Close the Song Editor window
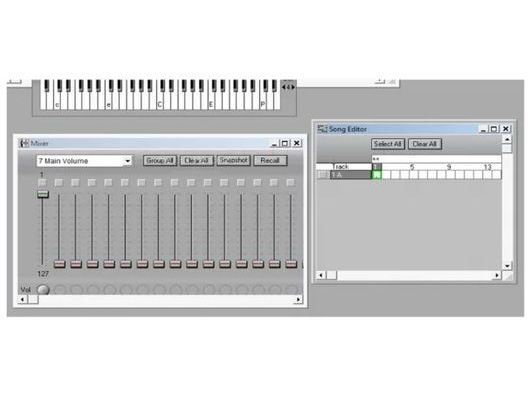Viewport: 530px width, 400px height. (x=506, y=129)
